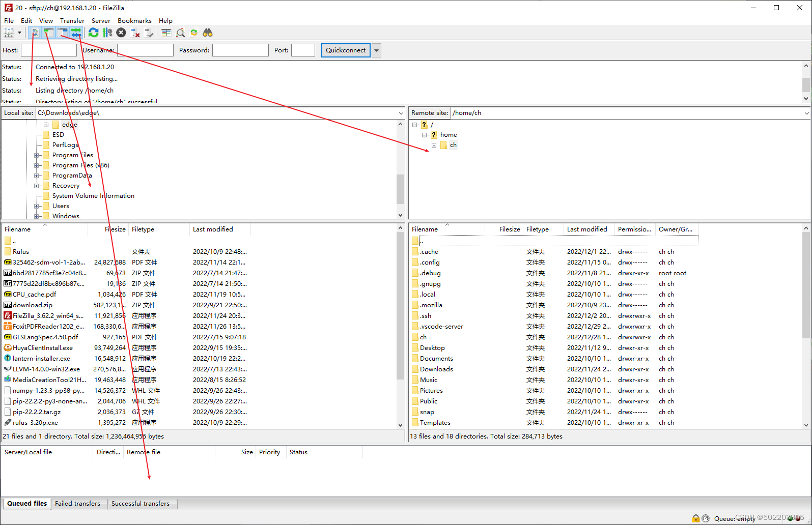
Task: Select lantern-installer.exe file
Action: coord(42,359)
